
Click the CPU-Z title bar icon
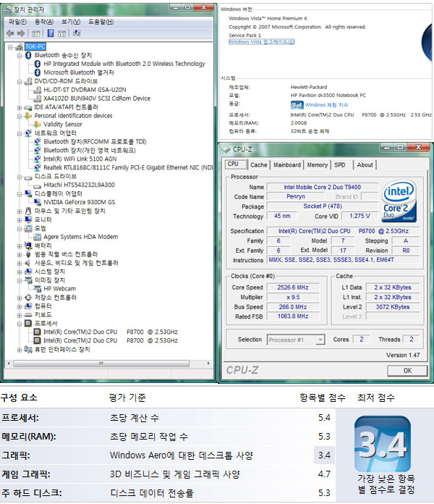click(226, 149)
